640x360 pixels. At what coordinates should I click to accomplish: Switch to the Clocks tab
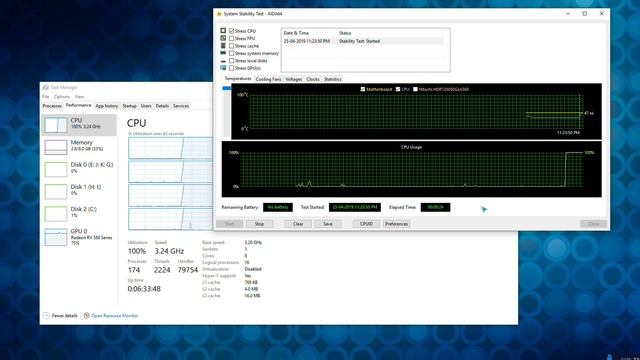[313, 79]
